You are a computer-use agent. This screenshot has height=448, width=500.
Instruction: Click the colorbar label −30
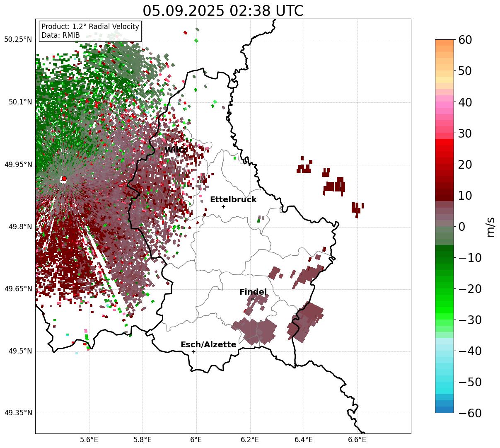pos(470,320)
